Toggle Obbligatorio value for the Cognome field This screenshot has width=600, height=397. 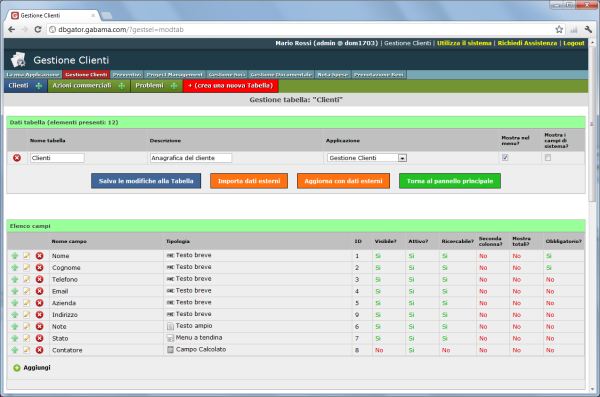click(549, 268)
